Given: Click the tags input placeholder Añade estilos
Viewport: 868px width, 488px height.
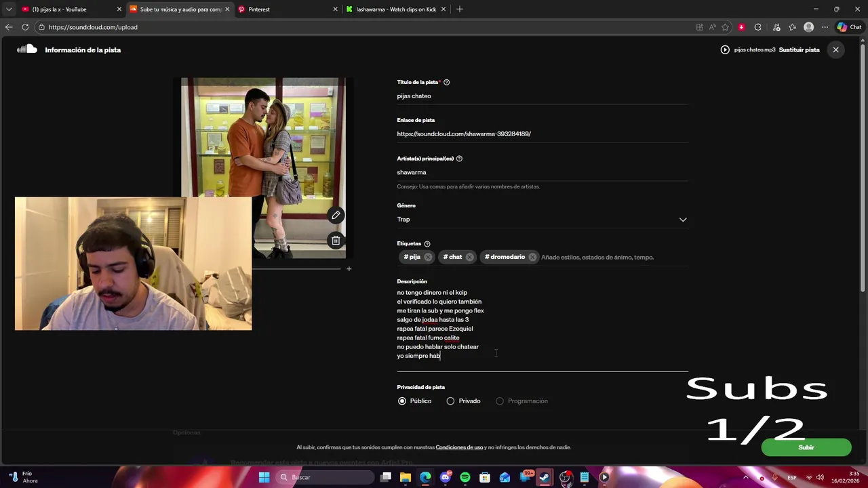Looking at the screenshot, I should pyautogui.click(x=597, y=257).
